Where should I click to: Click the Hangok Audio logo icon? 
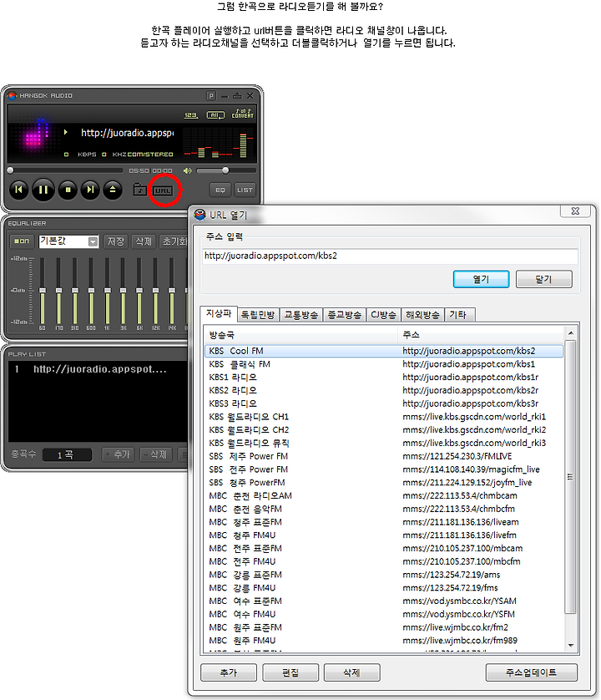[12, 95]
